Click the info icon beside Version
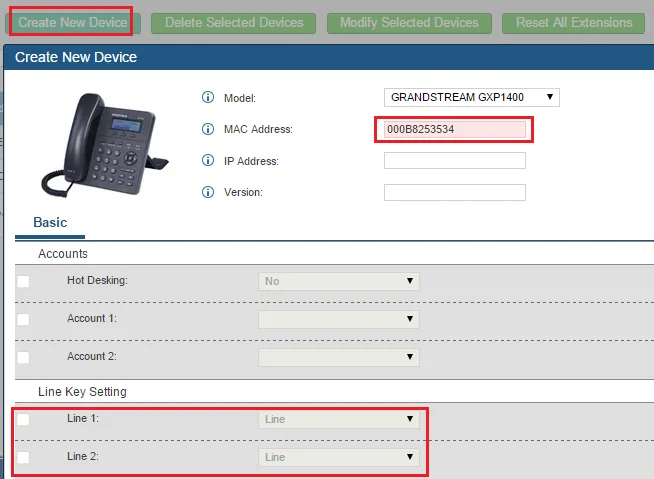 [209, 192]
